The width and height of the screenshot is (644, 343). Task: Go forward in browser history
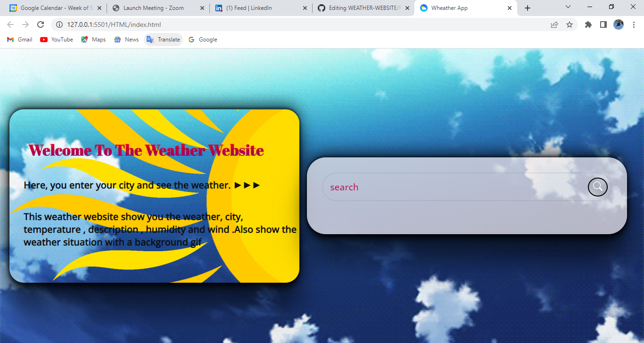coord(25,24)
